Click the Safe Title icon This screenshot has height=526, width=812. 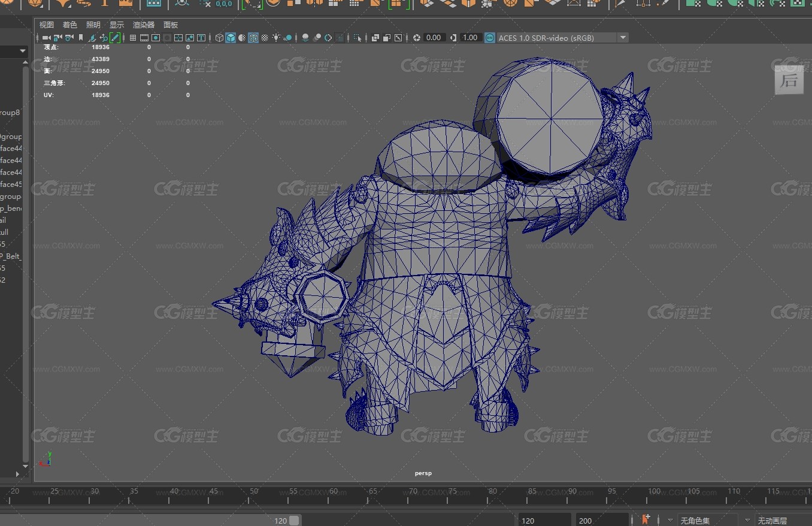201,38
